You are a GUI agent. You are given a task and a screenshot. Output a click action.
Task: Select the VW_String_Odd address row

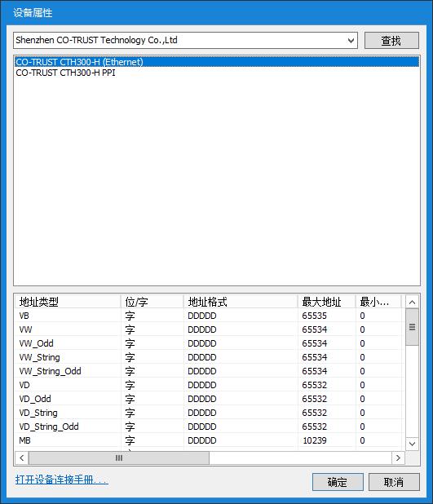pyautogui.click(x=209, y=371)
